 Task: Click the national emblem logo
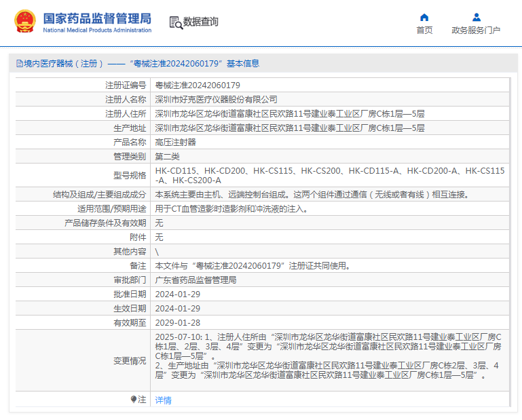(x=24, y=21)
